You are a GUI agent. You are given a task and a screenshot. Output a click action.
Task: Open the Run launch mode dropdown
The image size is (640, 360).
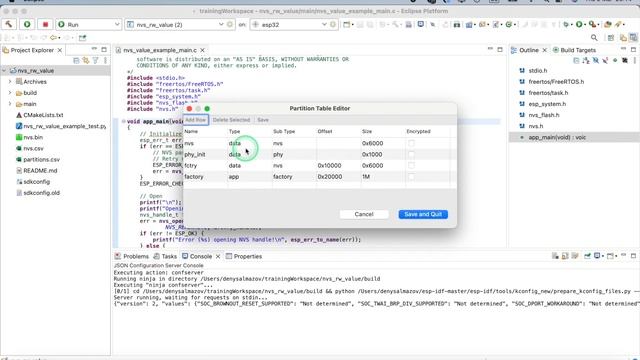pyautogui.click(x=89, y=24)
